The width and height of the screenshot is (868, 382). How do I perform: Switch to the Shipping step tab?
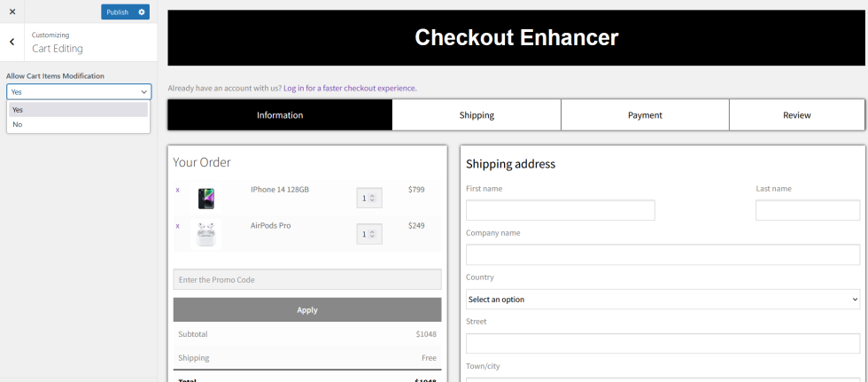pyautogui.click(x=477, y=115)
